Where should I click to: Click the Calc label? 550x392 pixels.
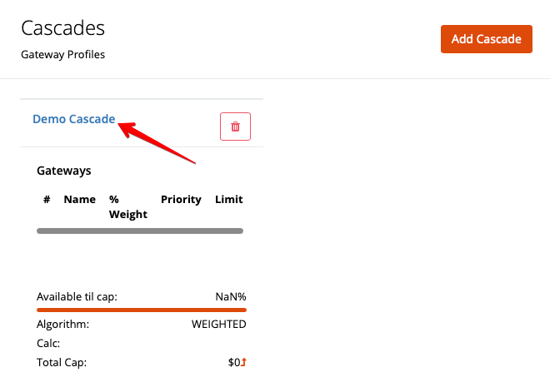coord(49,343)
